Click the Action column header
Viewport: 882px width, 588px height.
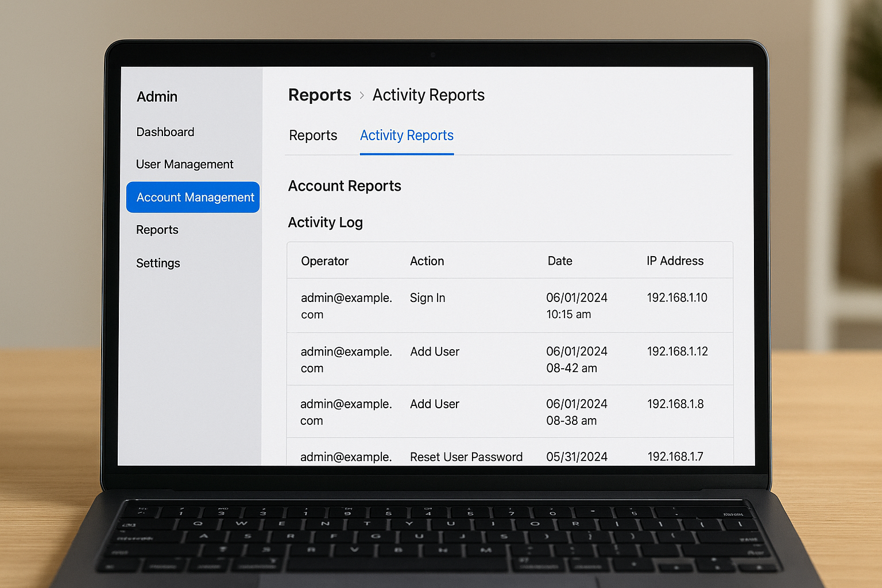[427, 261]
